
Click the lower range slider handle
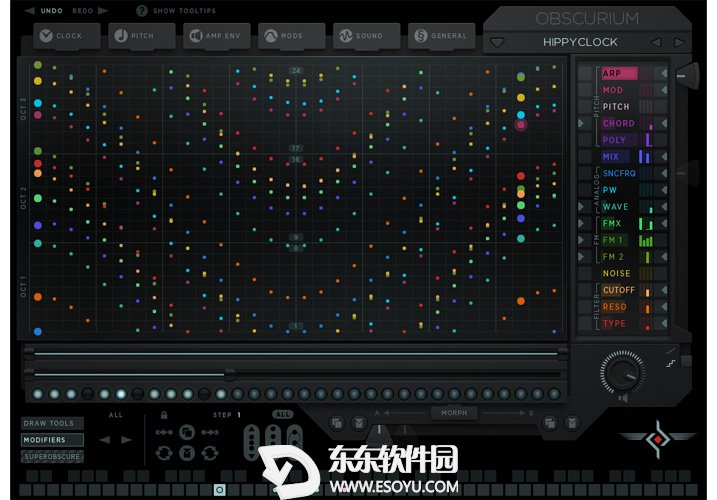click(230, 374)
